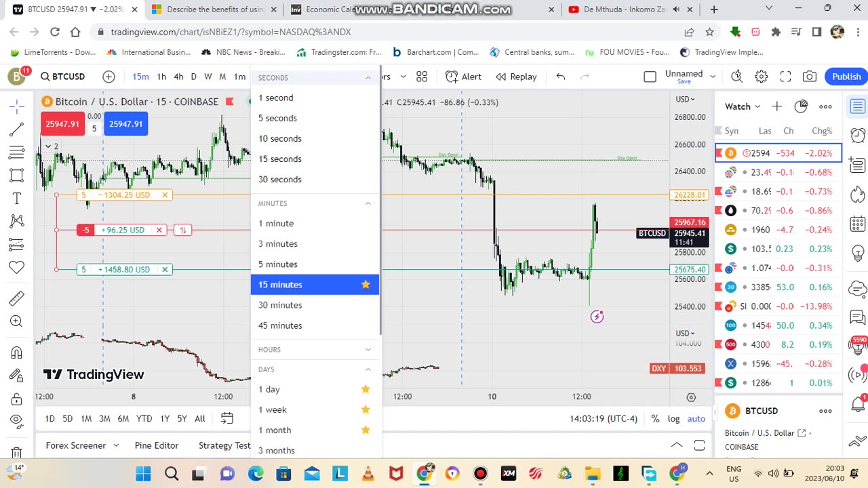Click the add symbol compare plus button
This screenshot has width=868, height=488.
click(x=108, y=77)
